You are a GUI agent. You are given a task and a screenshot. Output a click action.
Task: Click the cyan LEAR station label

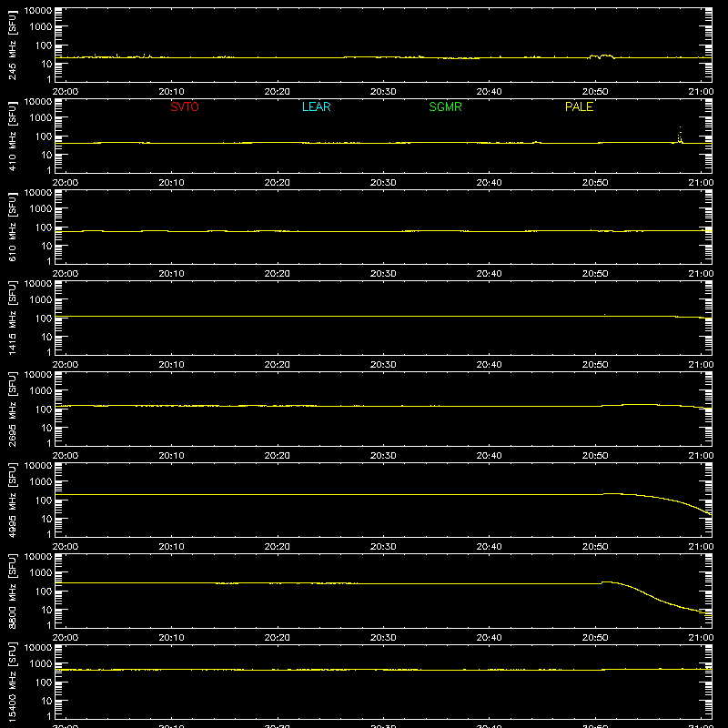coord(316,106)
